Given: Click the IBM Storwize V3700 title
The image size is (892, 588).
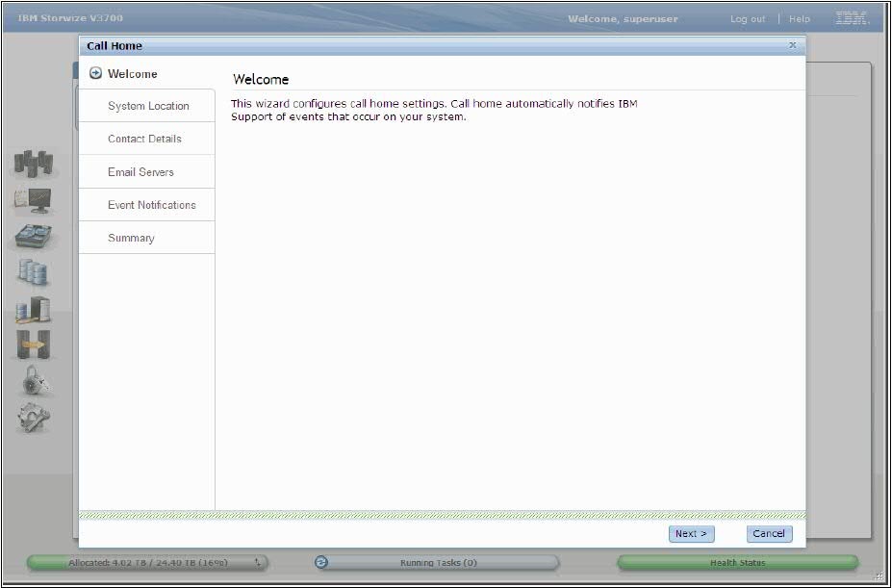Looking at the screenshot, I should (x=70, y=18).
